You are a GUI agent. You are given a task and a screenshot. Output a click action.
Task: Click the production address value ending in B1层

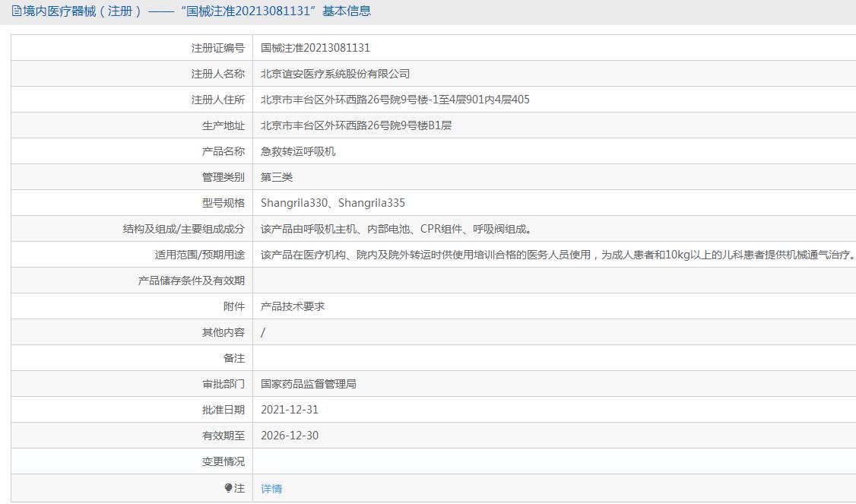356,125
